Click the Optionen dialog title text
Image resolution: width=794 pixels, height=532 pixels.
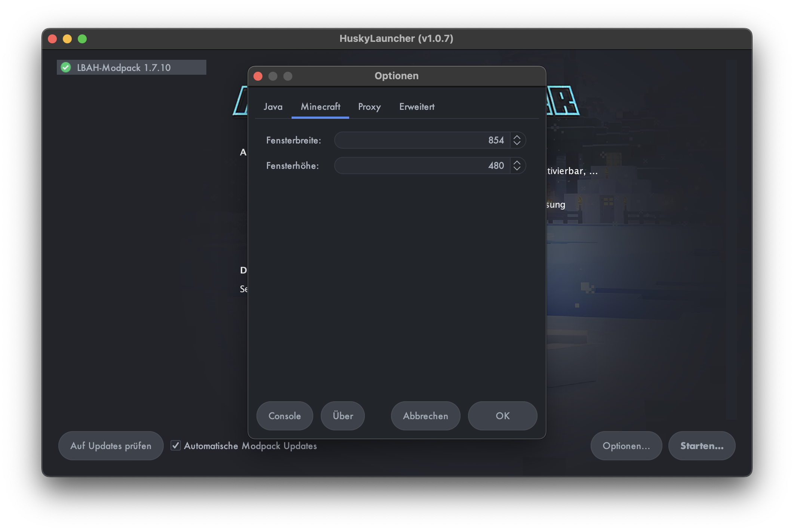397,76
